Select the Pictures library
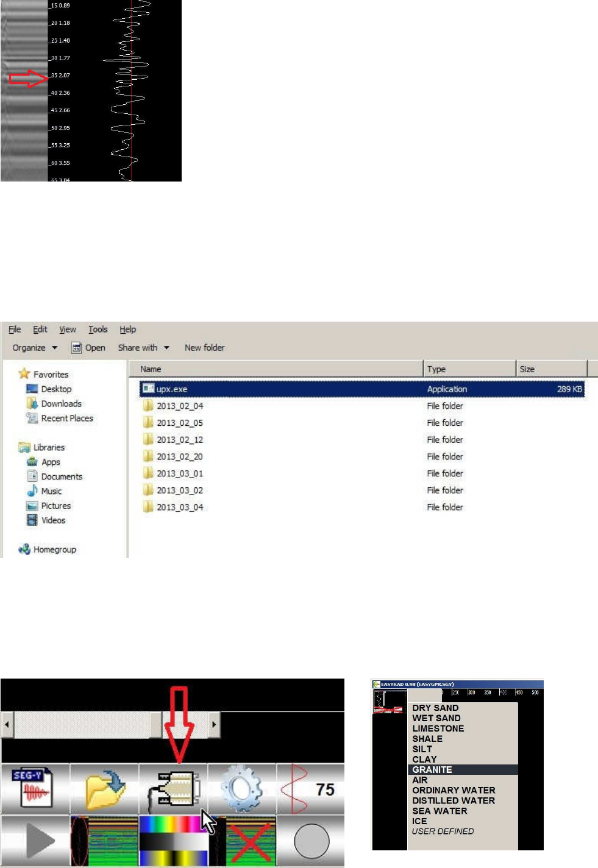Viewport: 598px width, 868px height. [x=48, y=506]
